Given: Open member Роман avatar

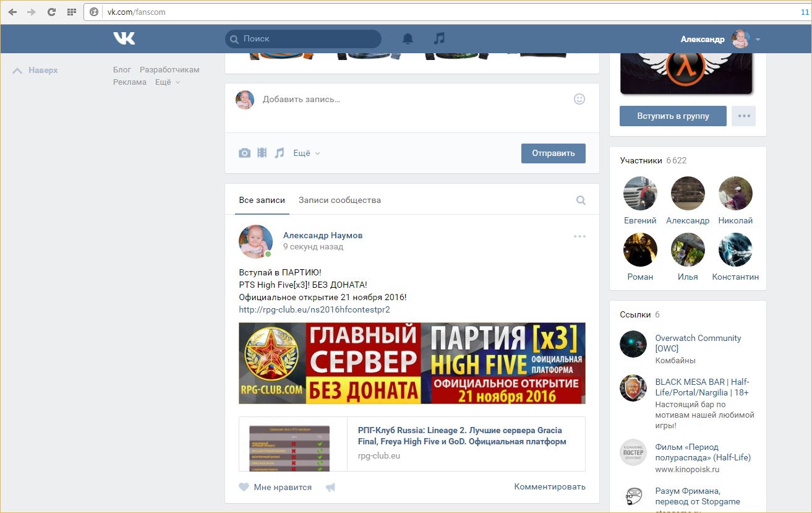Looking at the screenshot, I should tap(640, 249).
